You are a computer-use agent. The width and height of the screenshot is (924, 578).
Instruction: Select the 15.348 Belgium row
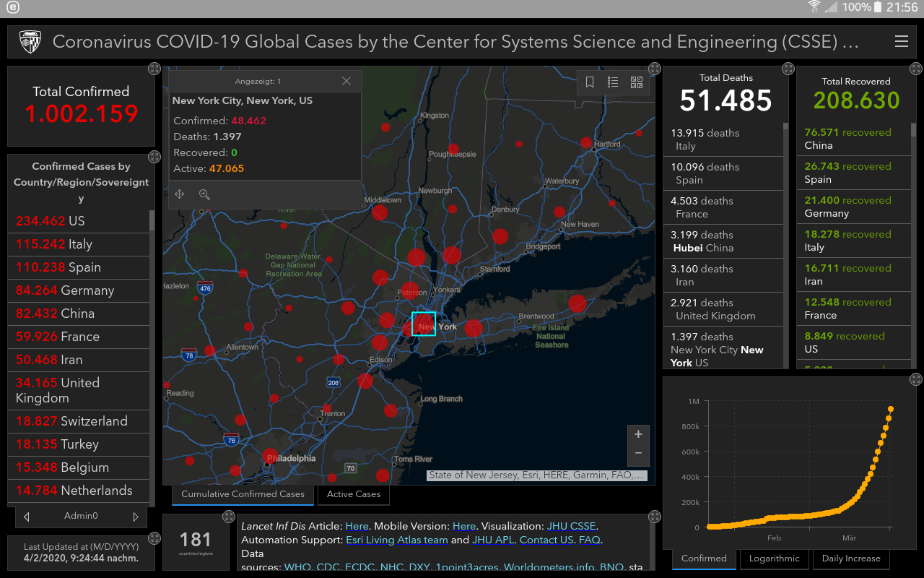coord(79,467)
